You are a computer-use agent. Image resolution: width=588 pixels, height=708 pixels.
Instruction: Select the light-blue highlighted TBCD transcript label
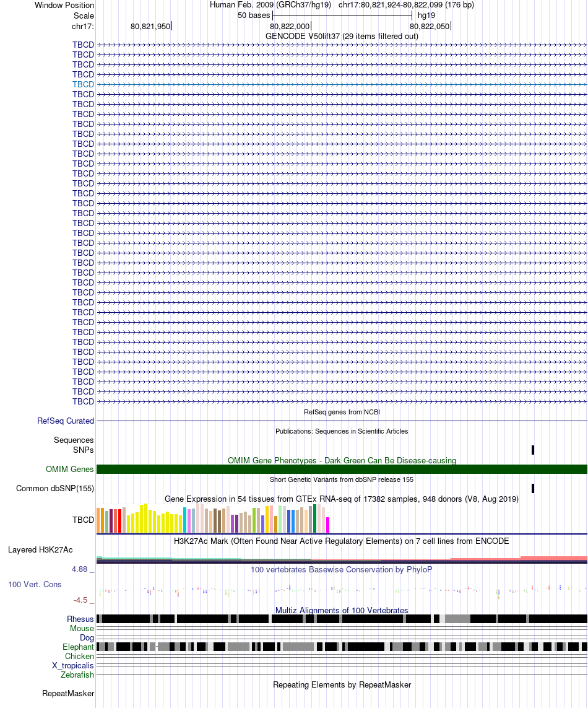pyautogui.click(x=83, y=84)
